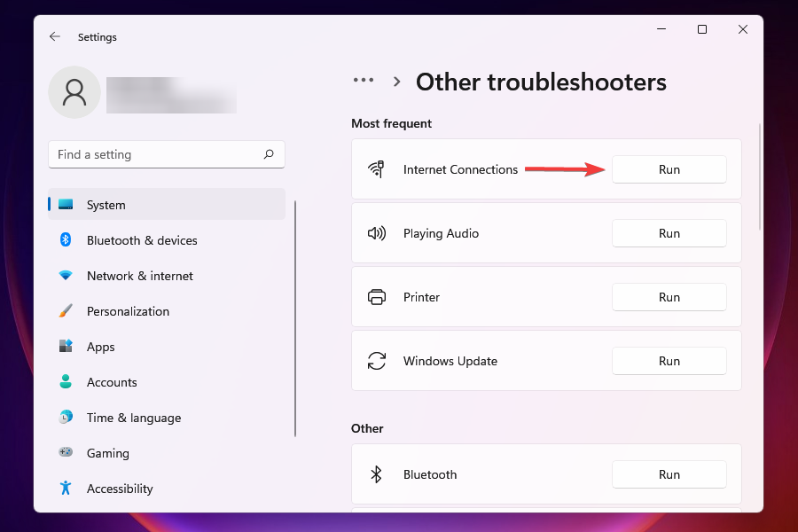Click the Network & internet wifi icon

[66, 276]
